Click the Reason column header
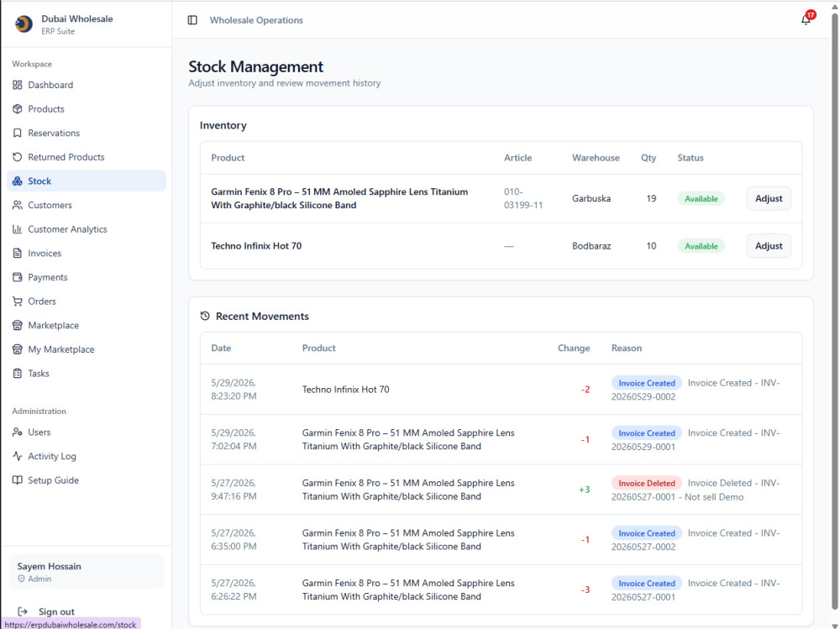Viewport: 840px width, 629px height. tap(627, 348)
